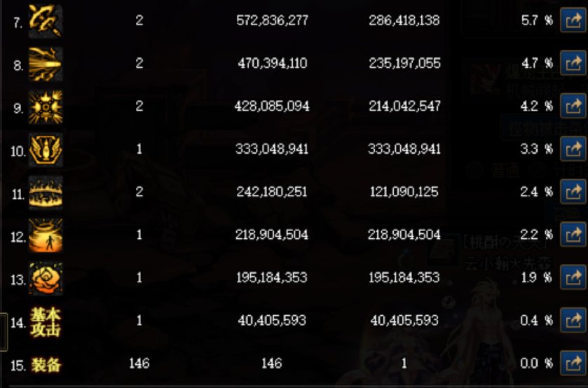Click the skill icon in row 7
Screen dimensions: 588x388
coord(46,20)
